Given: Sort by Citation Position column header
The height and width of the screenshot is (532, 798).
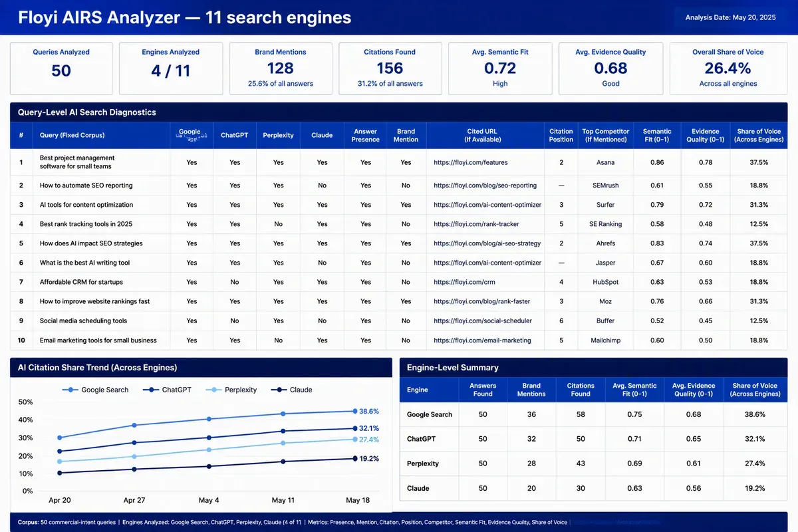Looking at the screenshot, I should (561, 135).
